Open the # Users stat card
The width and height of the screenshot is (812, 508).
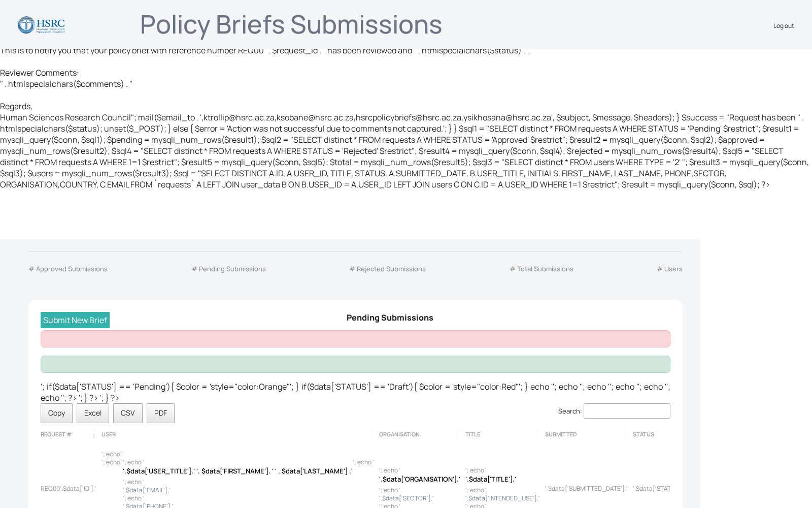[x=669, y=269]
